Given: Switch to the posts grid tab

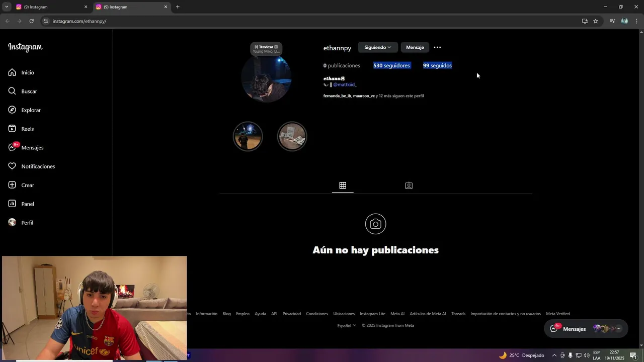Looking at the screenshot, I should click(x=343, y=186).
